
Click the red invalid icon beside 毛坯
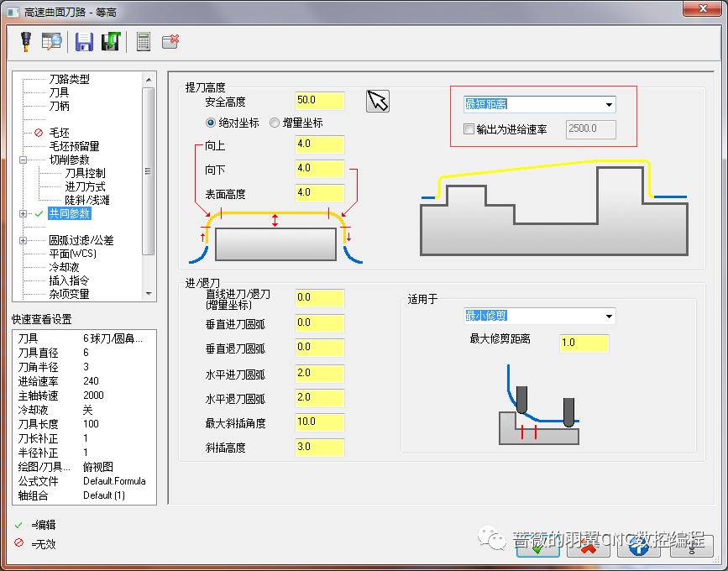click(x=39, y=133)
